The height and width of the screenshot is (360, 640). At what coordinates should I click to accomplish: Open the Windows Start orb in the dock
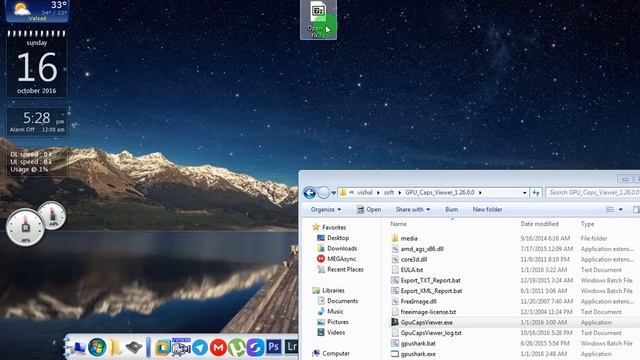tap(97, 347)
